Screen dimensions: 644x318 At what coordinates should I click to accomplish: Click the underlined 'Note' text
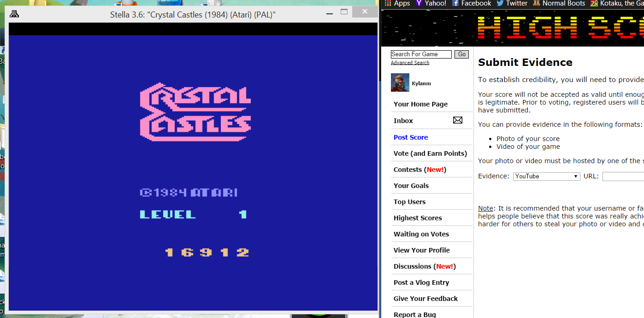tap(485, 208)
